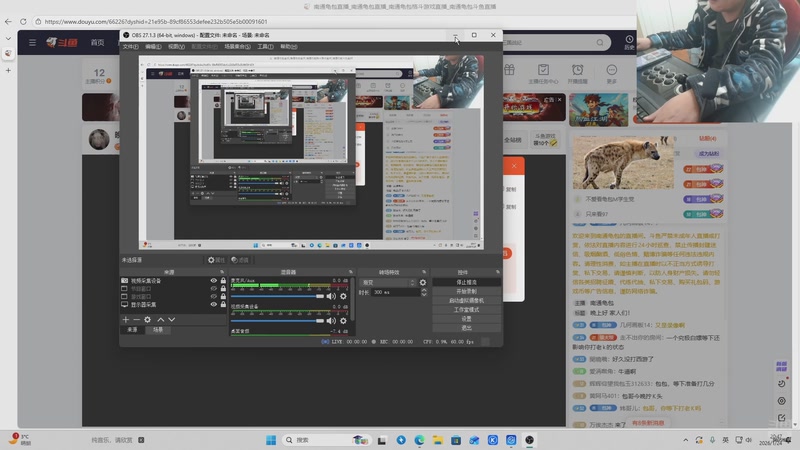
Task: Click 停止推流 stop streaming button
Action: click(466, 282)
